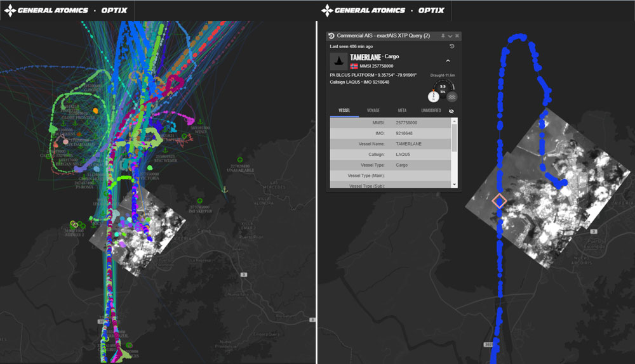Image resolution: width=635 pixels, height=364 pixels.
Task: Close the Commercial AIS query panel
Action: pyautogui.click(x=457, y=36)
